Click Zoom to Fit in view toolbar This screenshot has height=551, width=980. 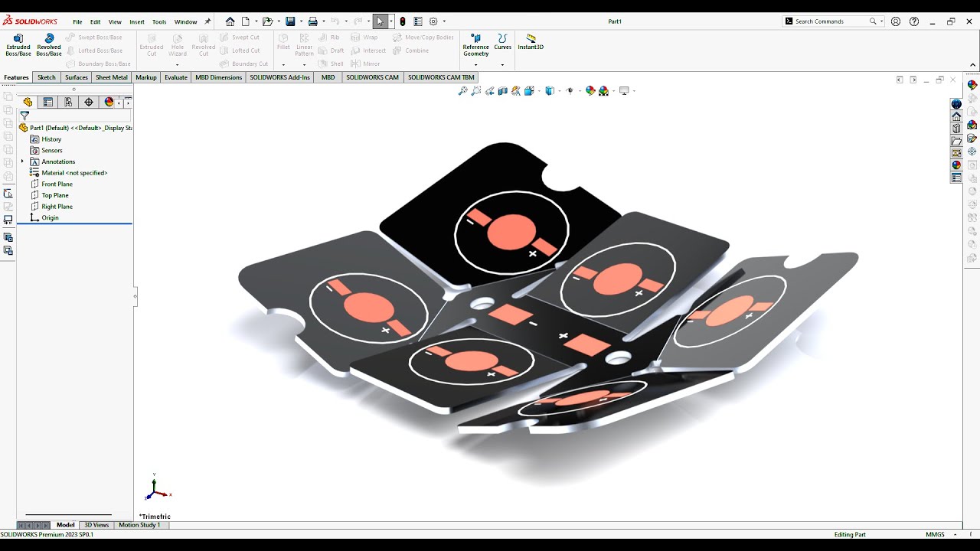click(x=462, y=91)
